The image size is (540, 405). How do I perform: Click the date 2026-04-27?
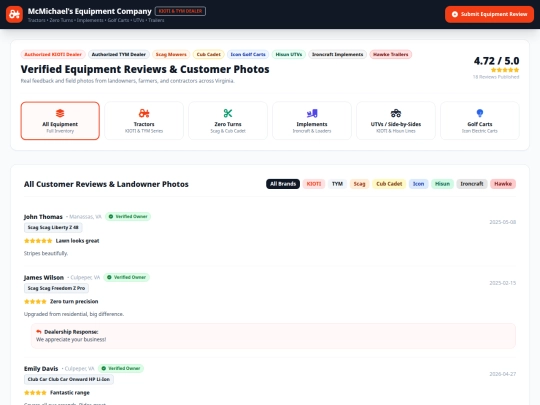click(x=502, y=374)
